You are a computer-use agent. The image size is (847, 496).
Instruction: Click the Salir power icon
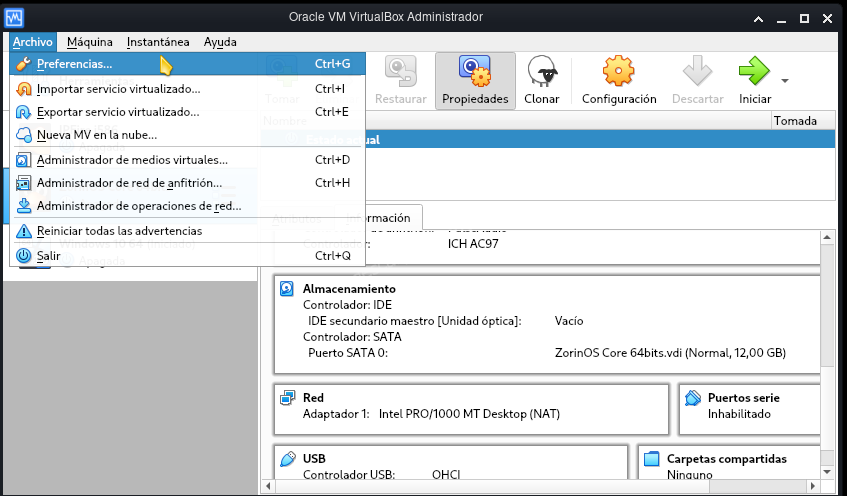[x=23, y=256]
